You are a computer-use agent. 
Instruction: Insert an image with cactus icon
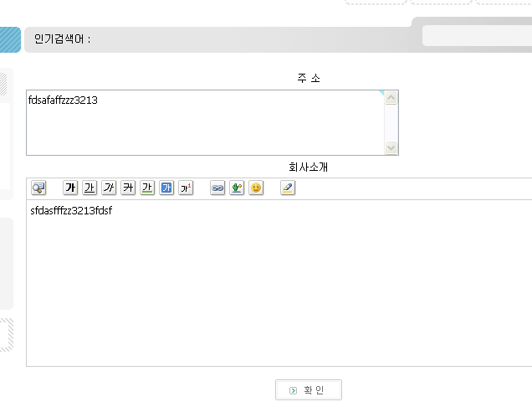pyautogui.click(x=237, y=188)
